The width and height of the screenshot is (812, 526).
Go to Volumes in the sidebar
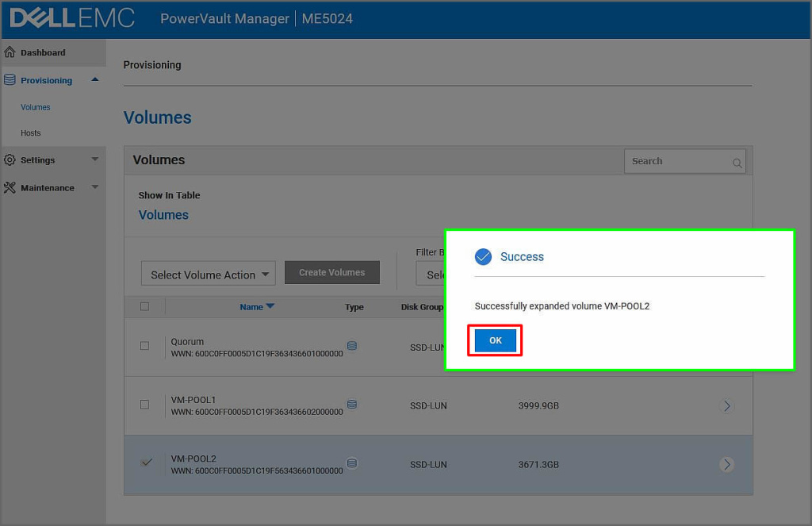(x=36, y=107)
